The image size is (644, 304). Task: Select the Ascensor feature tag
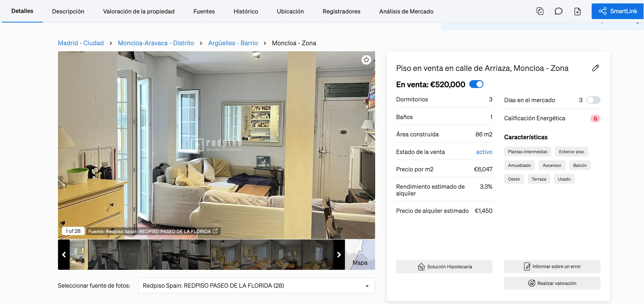point(552,165)
